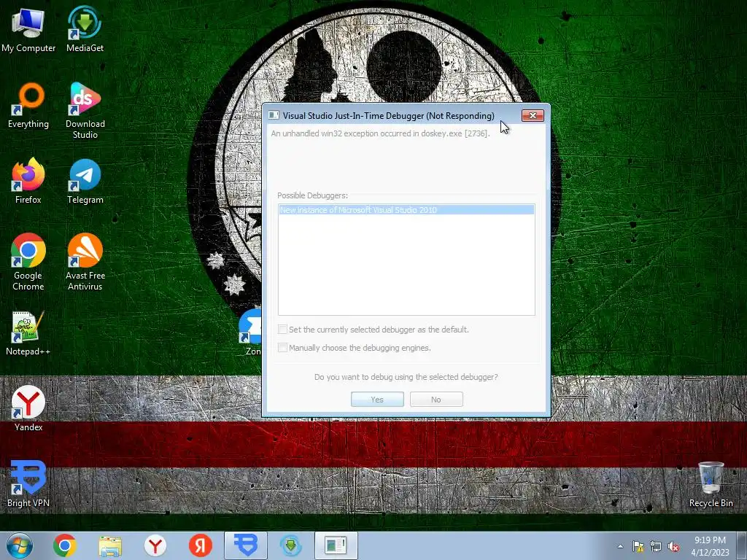Select the Yandex desktop shortcut
This screenshot has height=560, width=747.
point(28,408)
